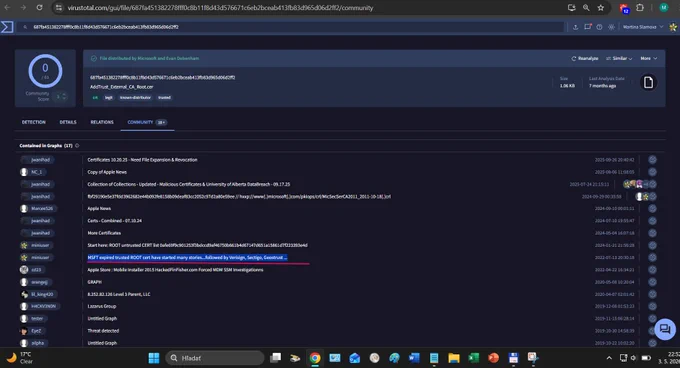Open graph icon on Lazarus Group row
680x368 pixels.
point(652,306)
